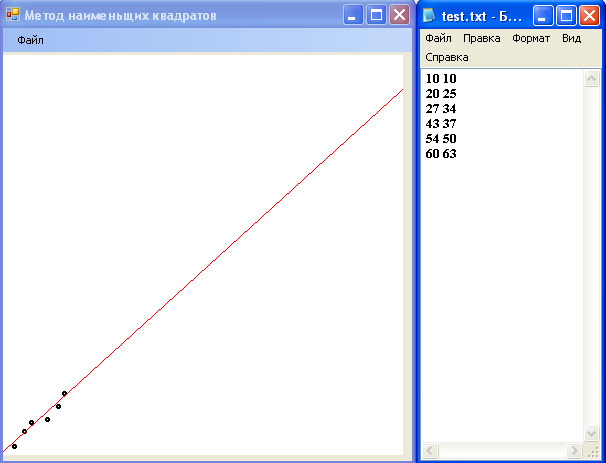Click the line '43 37' in Notepad
The width and height of the screenshot is (606, 463).
[x=441, y=124]
